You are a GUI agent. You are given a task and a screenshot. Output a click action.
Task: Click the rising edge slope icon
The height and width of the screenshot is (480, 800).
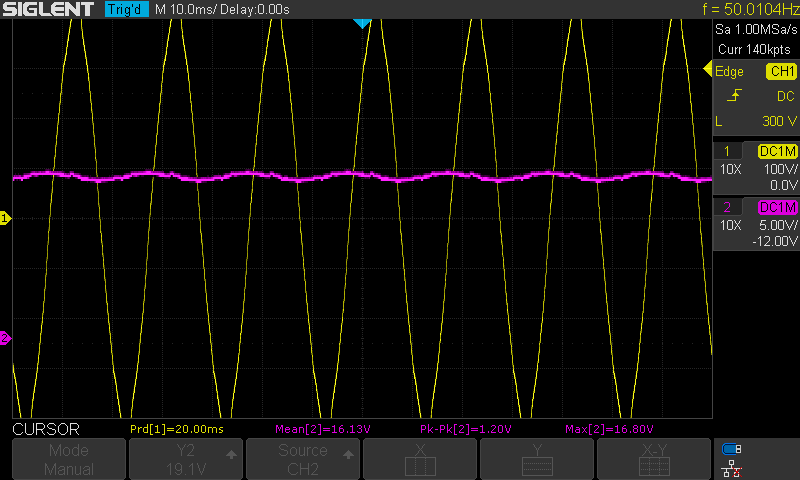734,95
